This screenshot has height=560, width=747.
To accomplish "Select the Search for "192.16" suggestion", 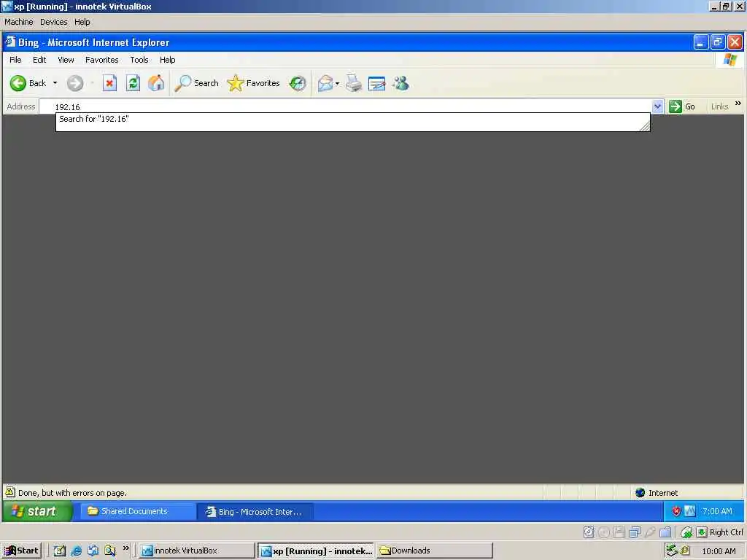I will coord(353,119).
